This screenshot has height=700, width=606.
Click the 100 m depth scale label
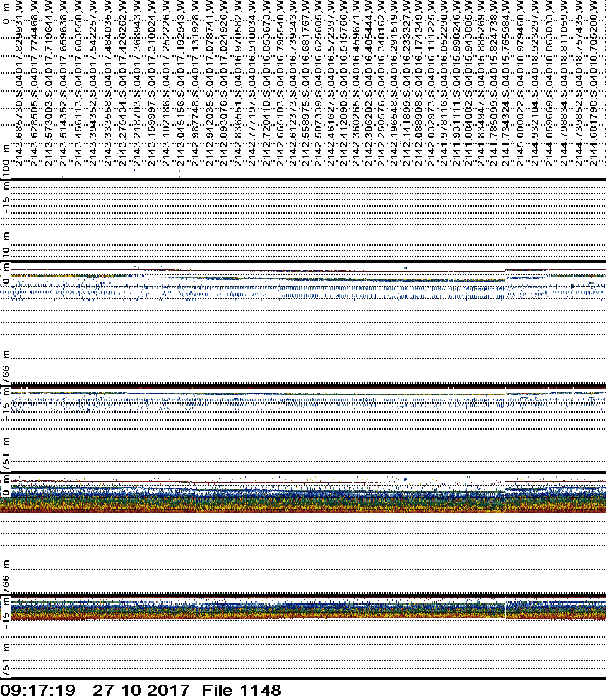[5, 160]
